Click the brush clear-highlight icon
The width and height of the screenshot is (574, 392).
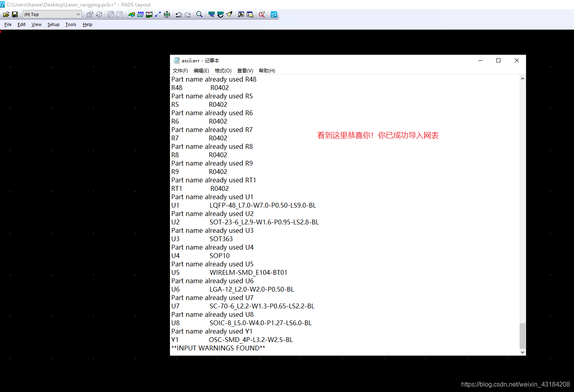click(x=229, y=14)
